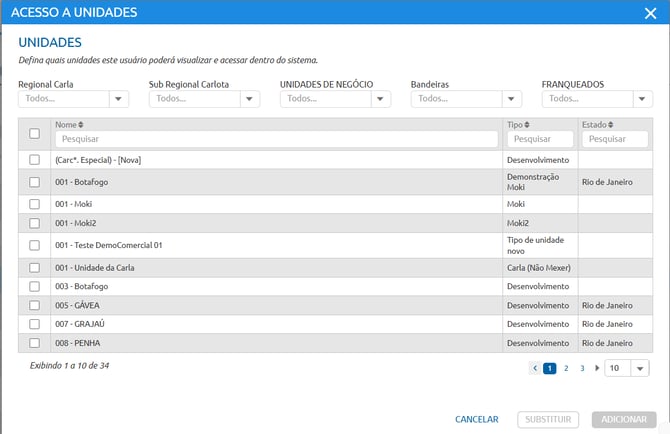
Task: Sort table by Estado column arrows
Action: coord(607,124)
